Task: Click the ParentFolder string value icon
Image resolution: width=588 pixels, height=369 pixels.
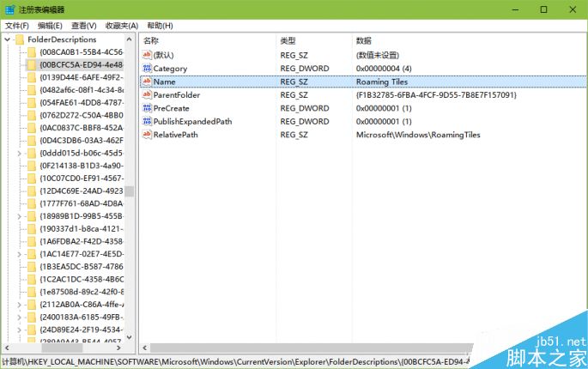Action: click(147, 94)
